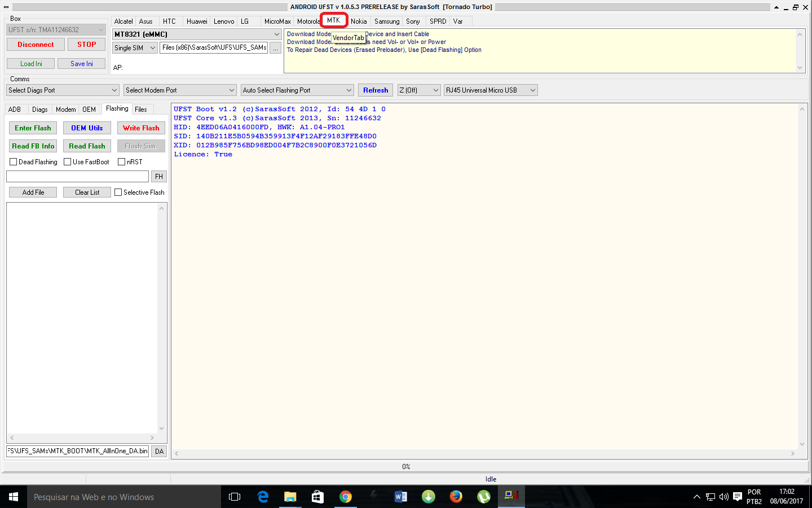Focus the SarasSoft UFS_SAMs path field

tap(214, 48)
